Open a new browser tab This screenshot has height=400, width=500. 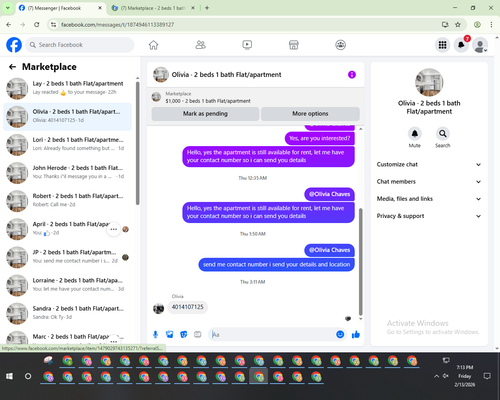point(207,8)
